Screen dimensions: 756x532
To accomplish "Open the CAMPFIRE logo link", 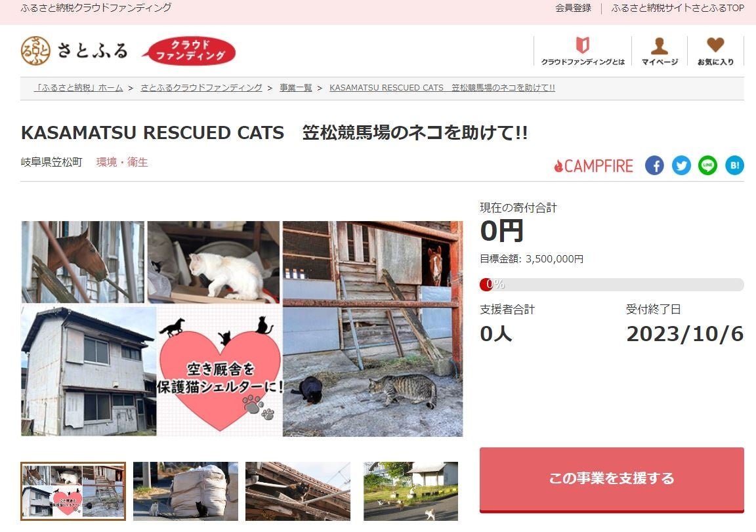I will (593, 166).
